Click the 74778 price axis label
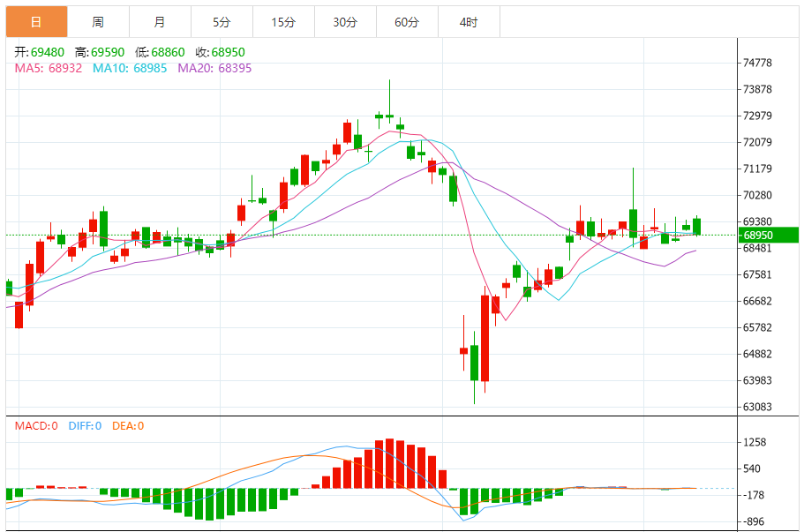The width and height of the screenshot is (804, 532). 757,63
